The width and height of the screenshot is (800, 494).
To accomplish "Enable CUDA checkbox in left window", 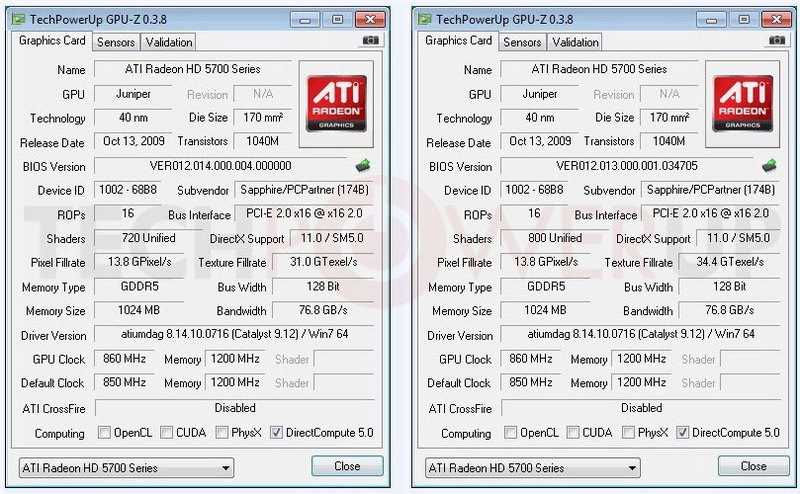I will click(166, 433).
